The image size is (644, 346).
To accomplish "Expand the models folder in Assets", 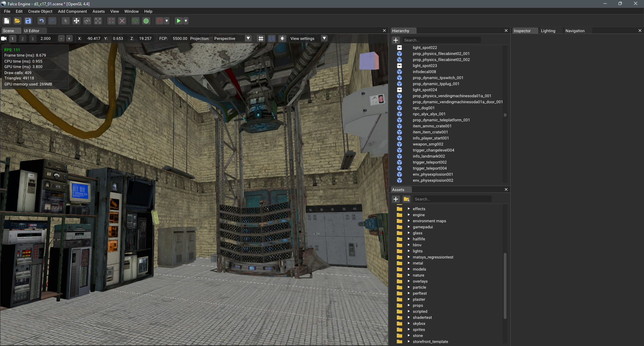I will (x=409, y=269).
